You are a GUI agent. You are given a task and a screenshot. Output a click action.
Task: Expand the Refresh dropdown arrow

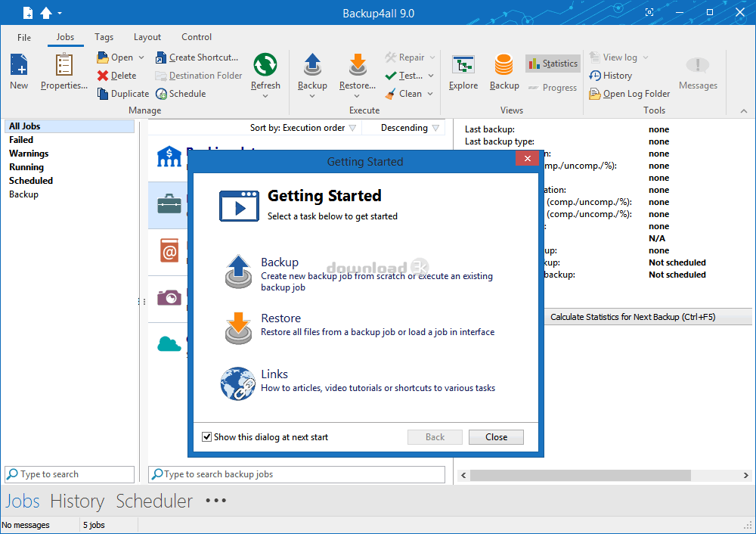point(265,96)
